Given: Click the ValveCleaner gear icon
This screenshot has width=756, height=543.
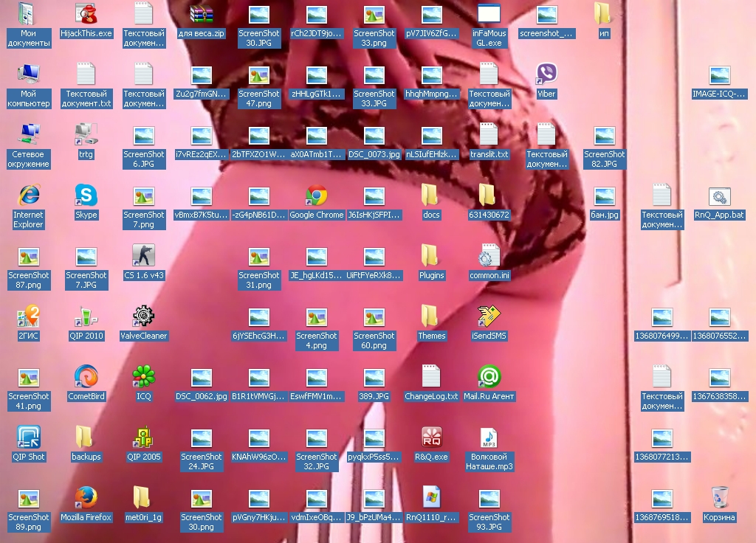Looking at the screenshot, I should [144, 317].
